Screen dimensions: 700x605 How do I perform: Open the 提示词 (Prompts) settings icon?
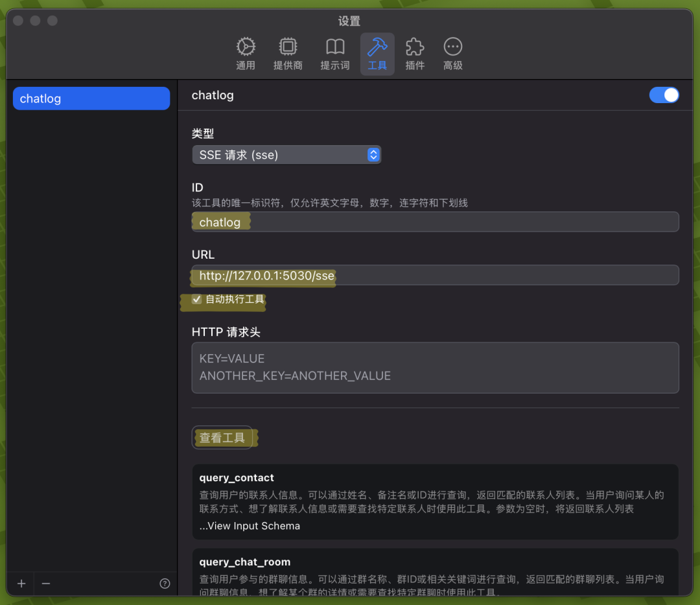tap(335, 53)
